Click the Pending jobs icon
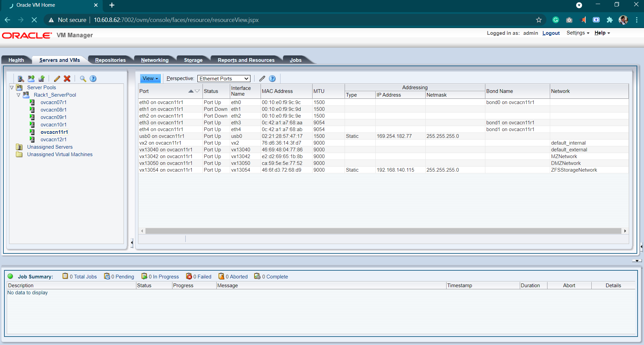Screen dimensions: 644x345 click(x=107, y=276)
